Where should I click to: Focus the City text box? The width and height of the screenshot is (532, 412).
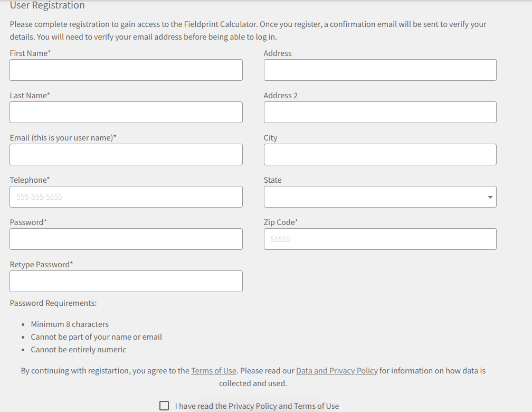point(380,155)
